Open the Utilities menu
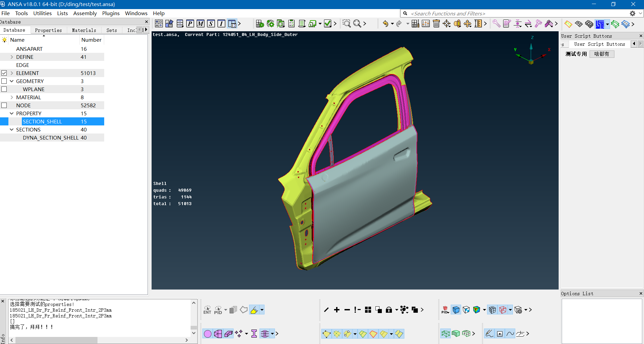 click(42, 13)
